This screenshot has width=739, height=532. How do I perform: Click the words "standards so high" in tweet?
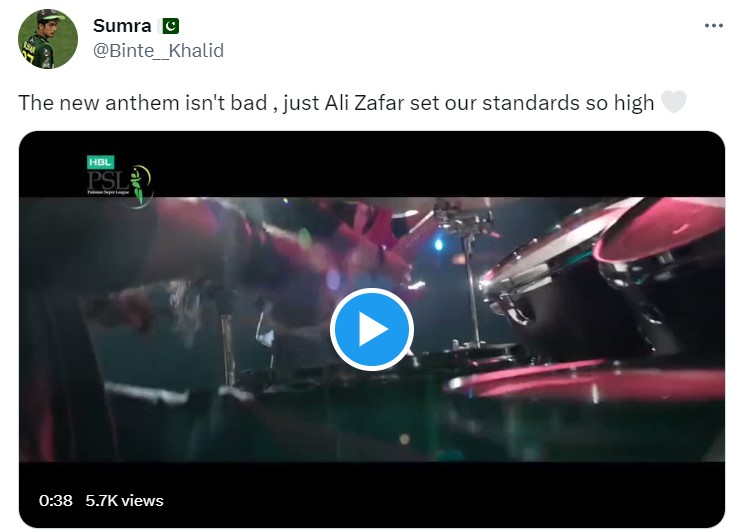pos(568,103)
